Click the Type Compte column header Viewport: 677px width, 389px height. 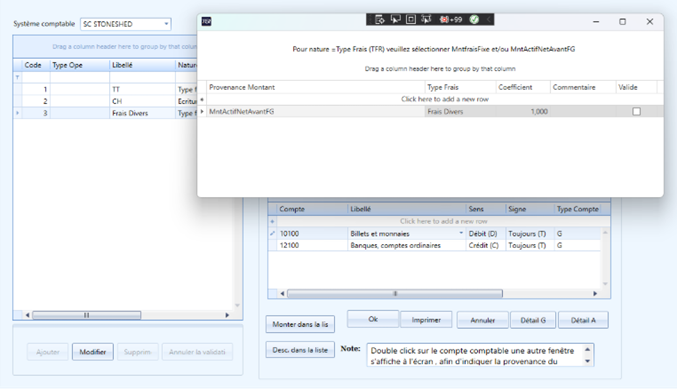(x=577, y=209)
